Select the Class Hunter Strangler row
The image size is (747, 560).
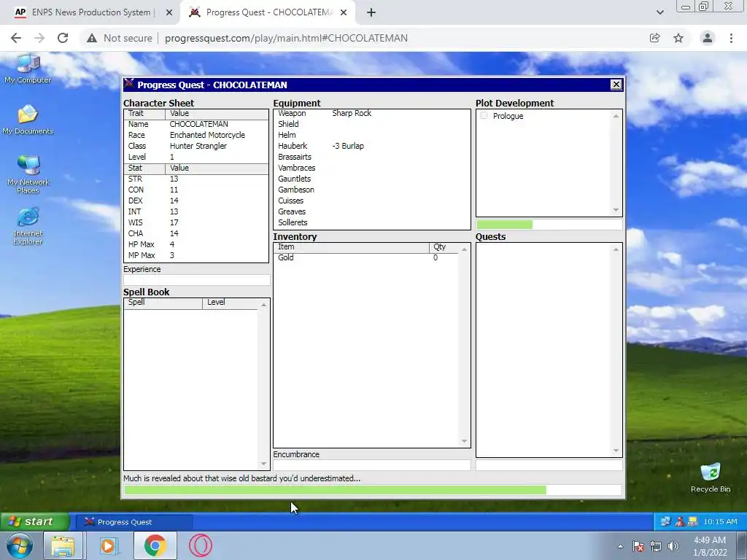coord(196,146)
